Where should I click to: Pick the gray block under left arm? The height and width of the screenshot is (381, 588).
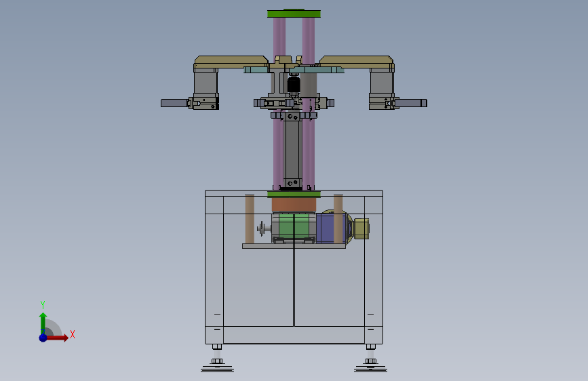[x=205, y=83]
